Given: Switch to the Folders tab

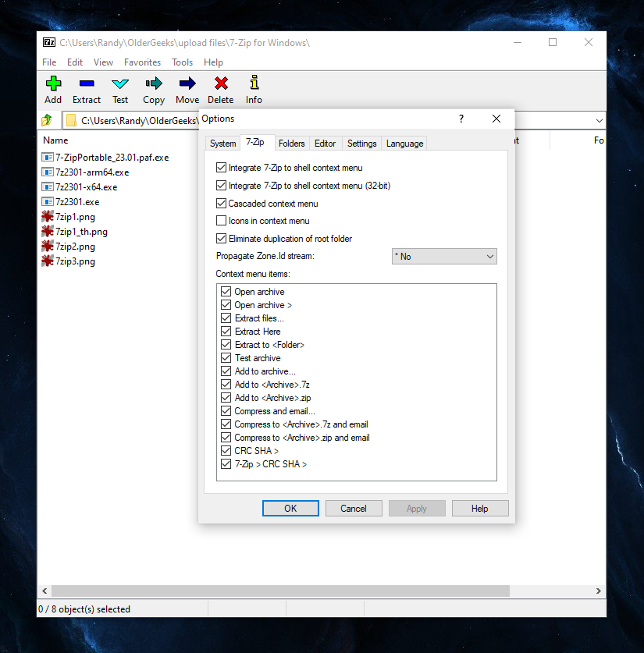Looking at the screenshot, I should click(x=292, y=144).
